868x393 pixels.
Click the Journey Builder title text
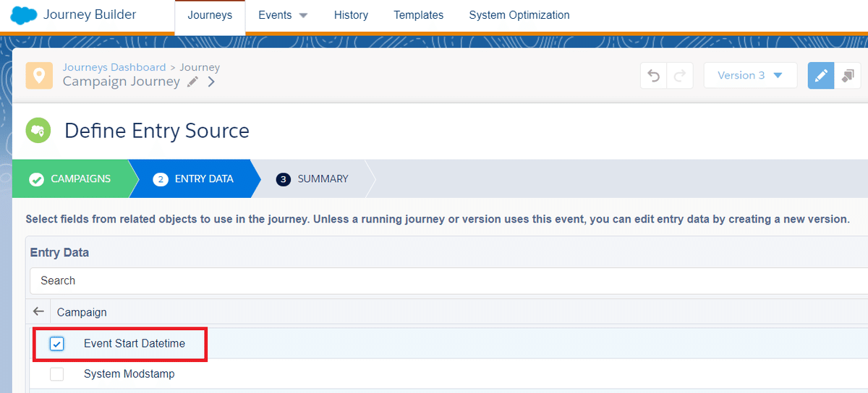pyautogui.click(x=90, y=14)
